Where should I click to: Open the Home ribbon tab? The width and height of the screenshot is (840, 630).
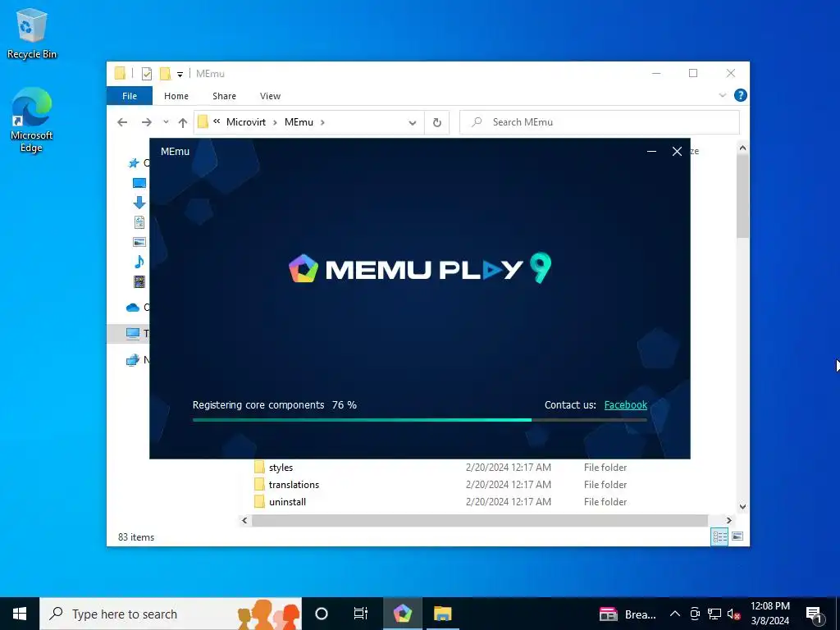[176, 96]
